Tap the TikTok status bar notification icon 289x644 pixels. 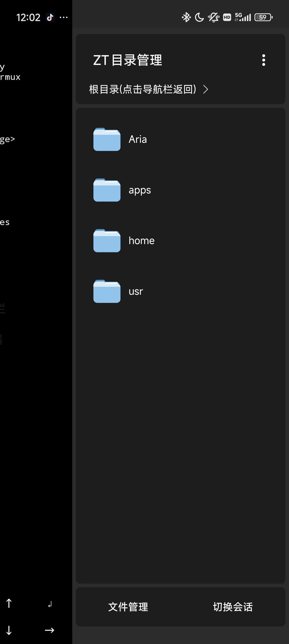(50, 18)
